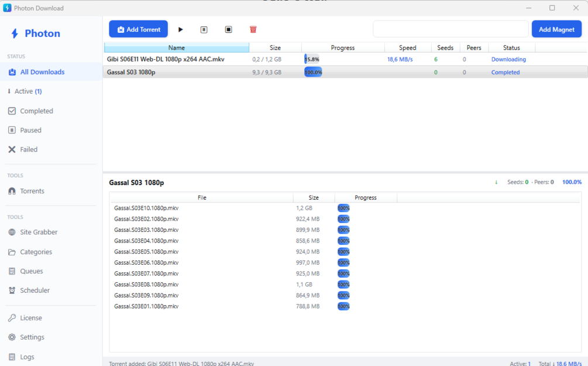Sort downloads by the Name column header
588x366 pixels.
pyautogui.click(x=176, y=47)
